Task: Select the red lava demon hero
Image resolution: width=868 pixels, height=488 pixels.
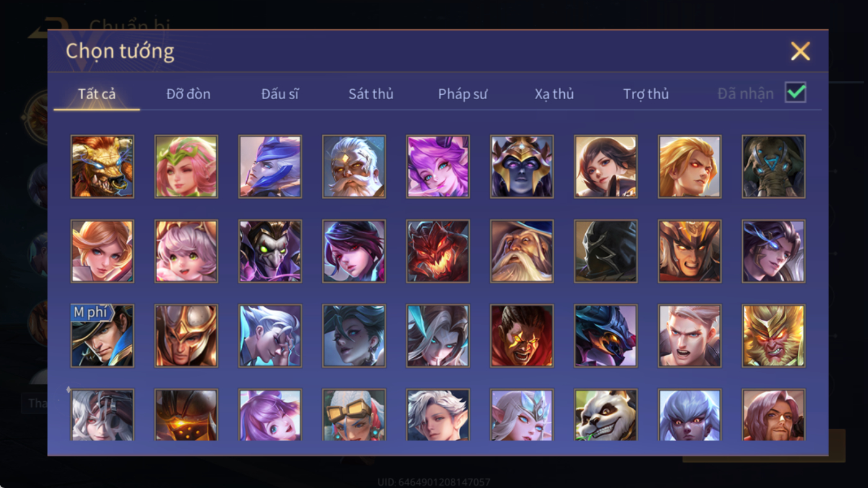Action: tap(438, 251)
